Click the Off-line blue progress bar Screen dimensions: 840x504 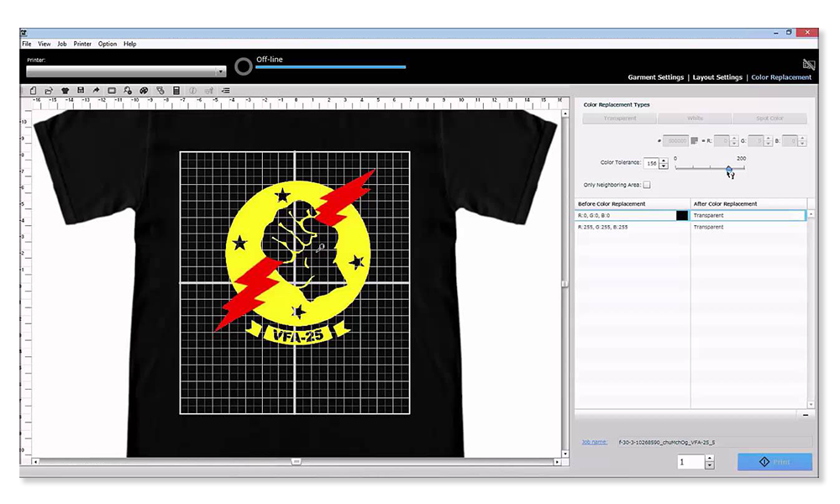tap(330, 67)
